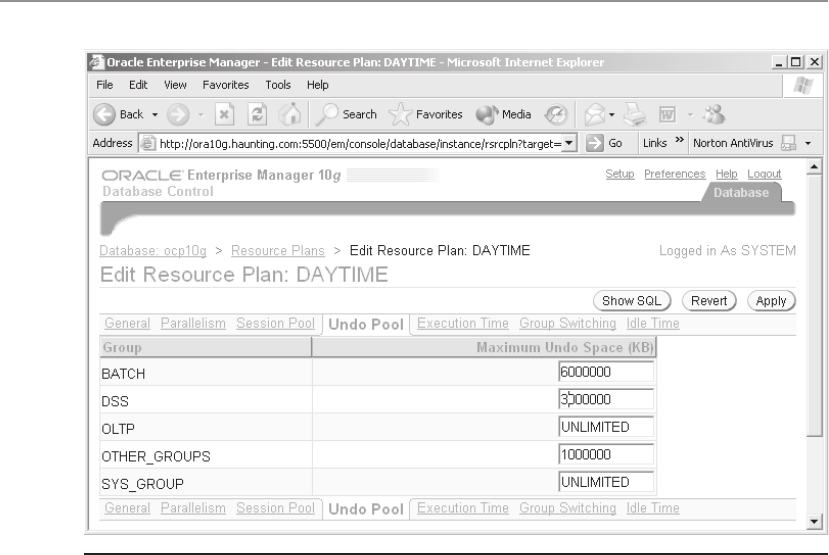Open the View menu
This screenshot has height=555, width=829.
tap(175, 85)
